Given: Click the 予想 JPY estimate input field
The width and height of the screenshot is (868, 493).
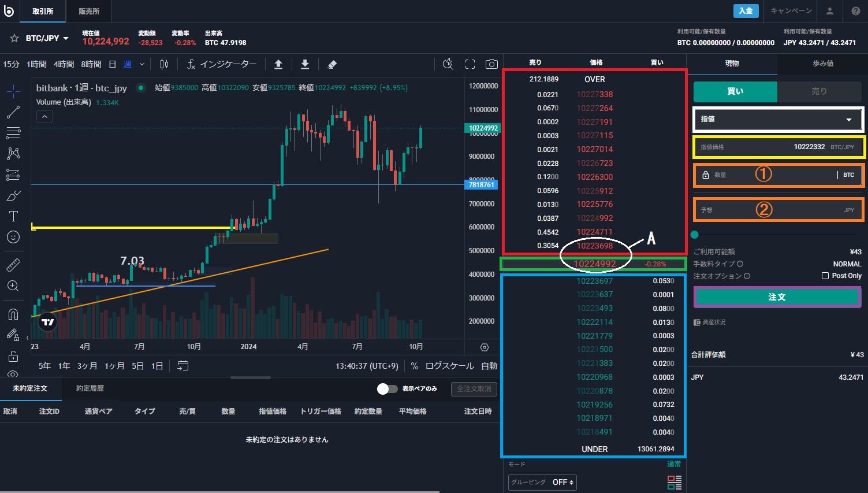Looking at the screenshot, I should (x=778, y=210).
